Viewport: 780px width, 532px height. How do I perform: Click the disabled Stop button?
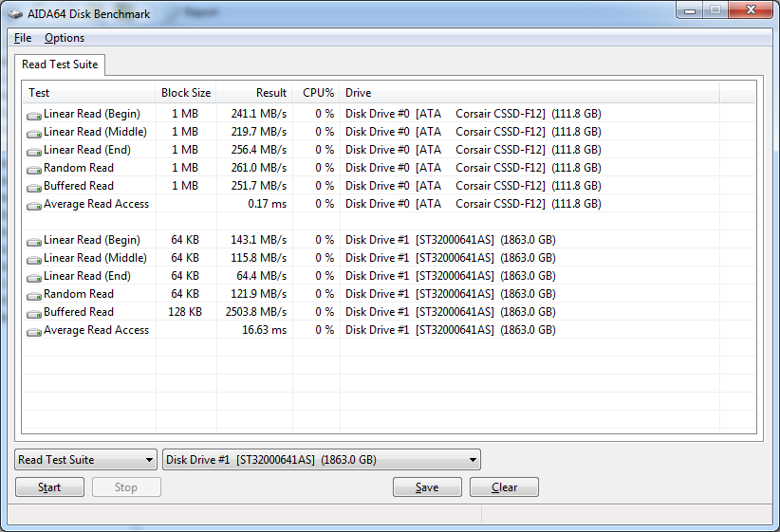coord(126,487)
